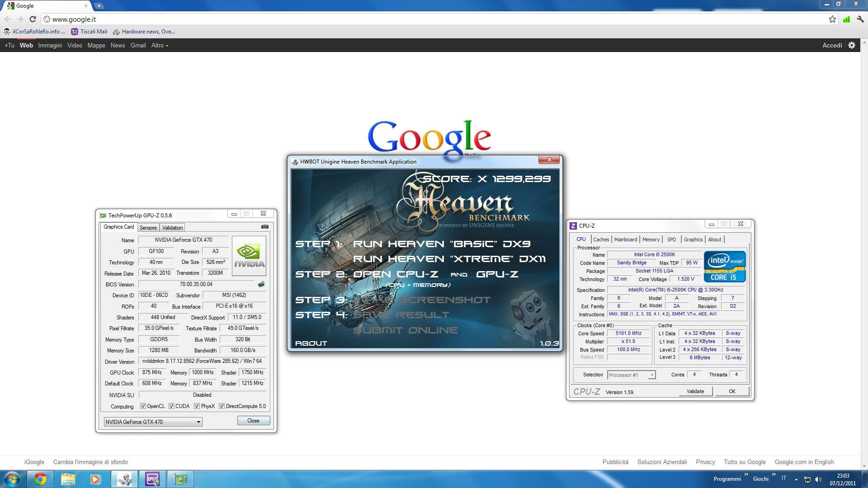Click the Chrome back arrow
868x488 pixels.
(7, 19)
